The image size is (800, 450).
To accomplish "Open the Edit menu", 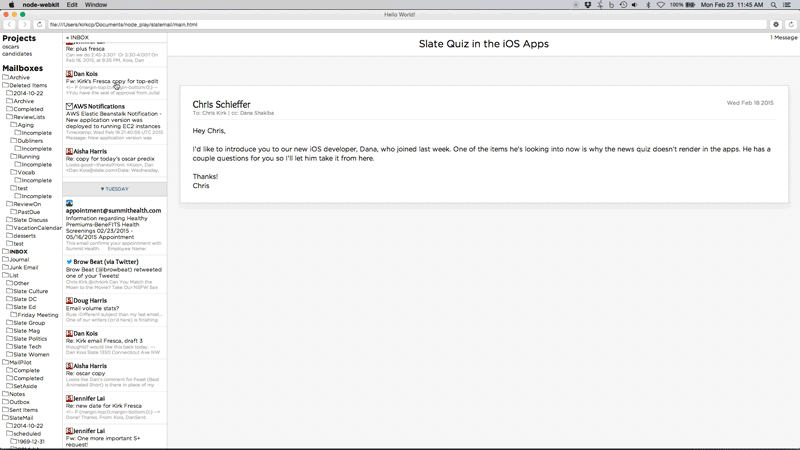I will [x=72, y=5].
